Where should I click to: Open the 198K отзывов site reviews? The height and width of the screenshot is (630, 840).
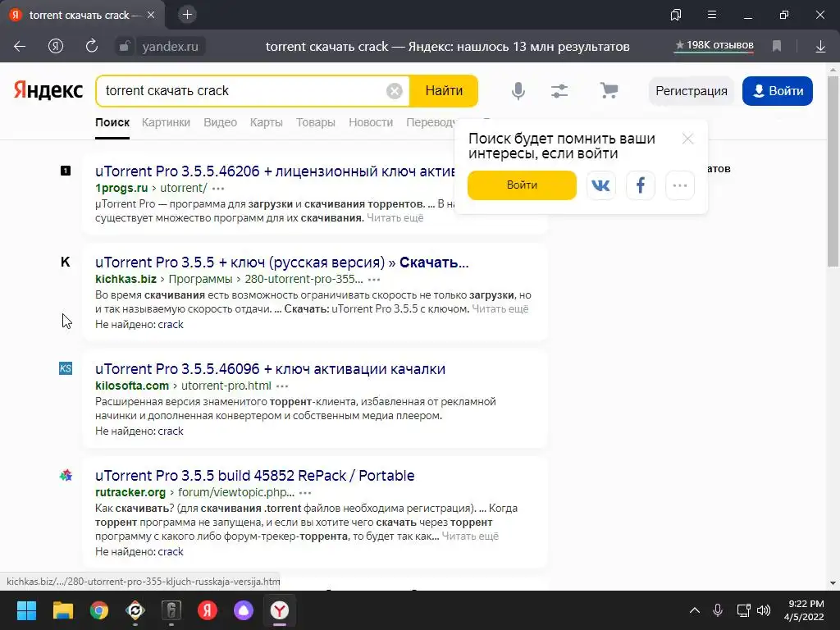[714, 46]
